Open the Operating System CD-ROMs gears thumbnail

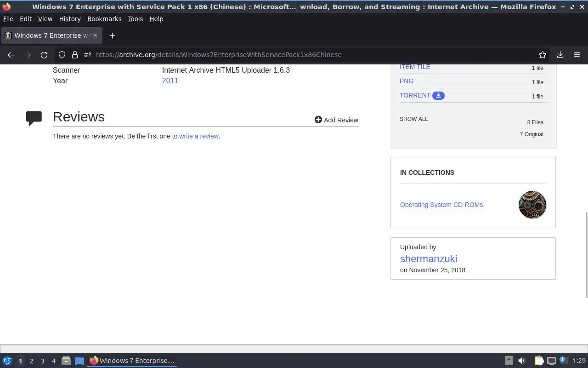click(x=532, y=205)
